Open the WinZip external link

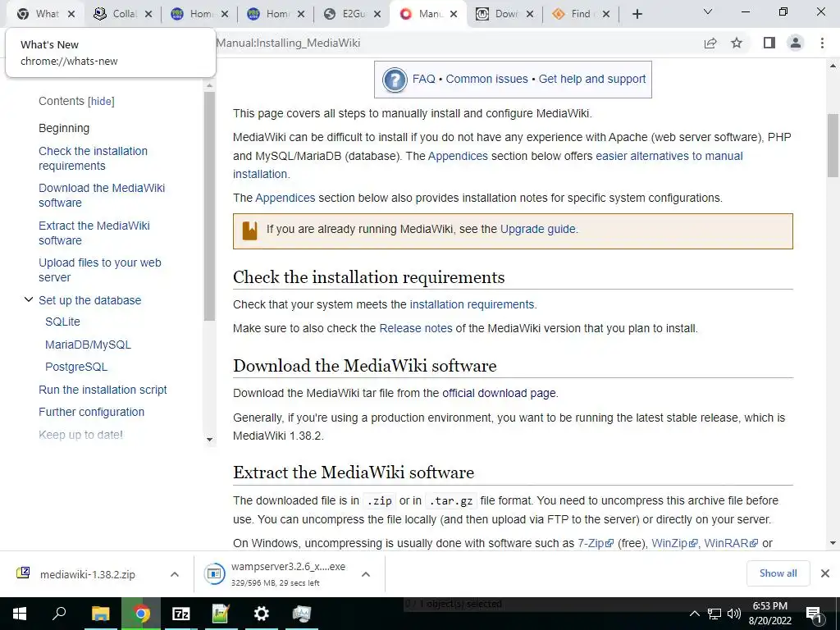coord(674,543)
